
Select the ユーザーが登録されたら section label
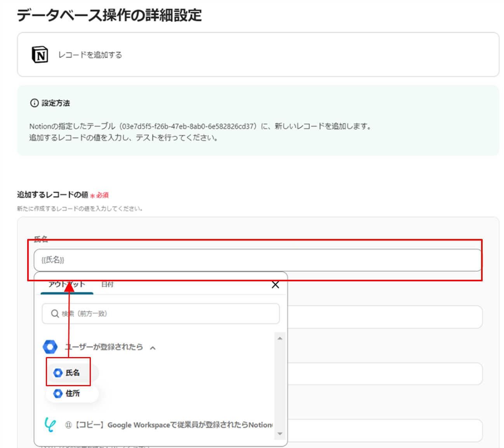coord(104,347)
